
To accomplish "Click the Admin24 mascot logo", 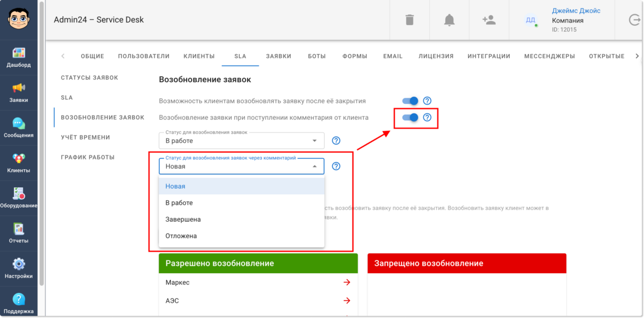I will coord(19,19).
